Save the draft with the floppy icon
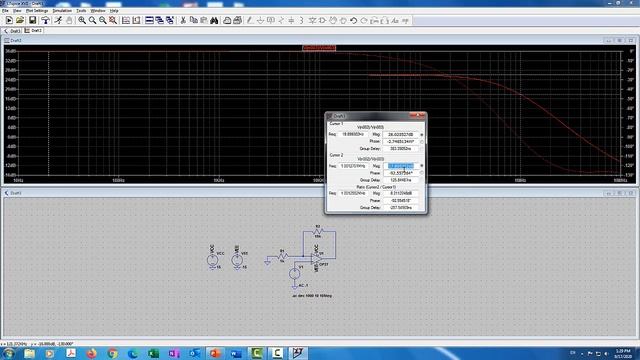This screenshot has width=640, height=360. click(32, 20)
